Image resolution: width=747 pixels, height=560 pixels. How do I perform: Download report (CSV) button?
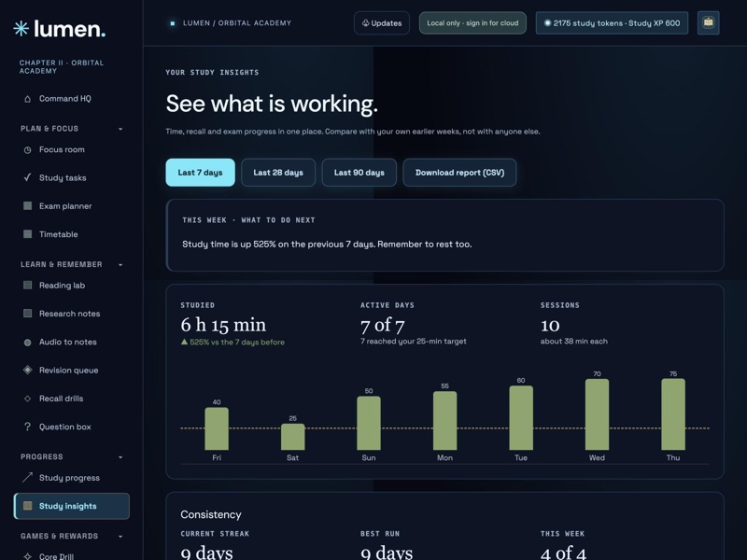click(x=459, y=173)
